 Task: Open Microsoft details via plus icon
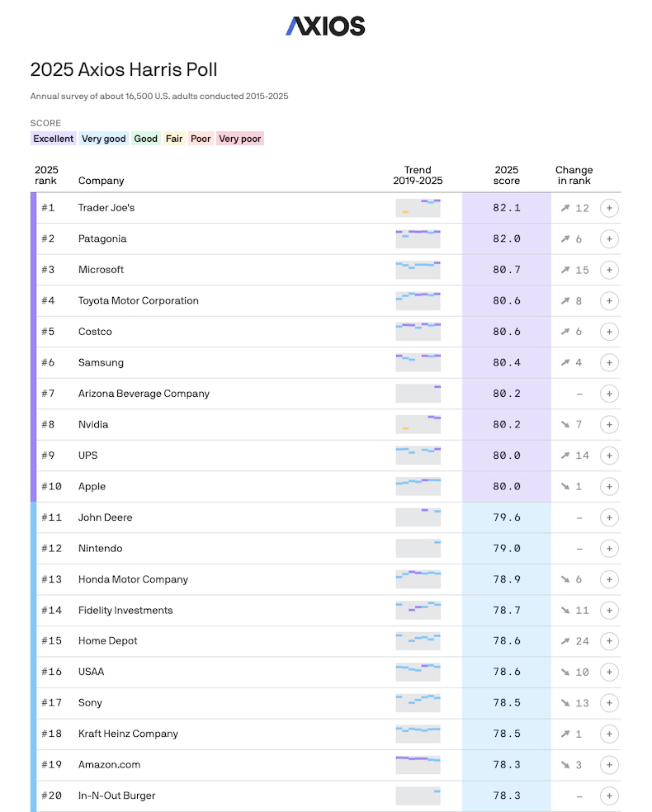[609, 270]
